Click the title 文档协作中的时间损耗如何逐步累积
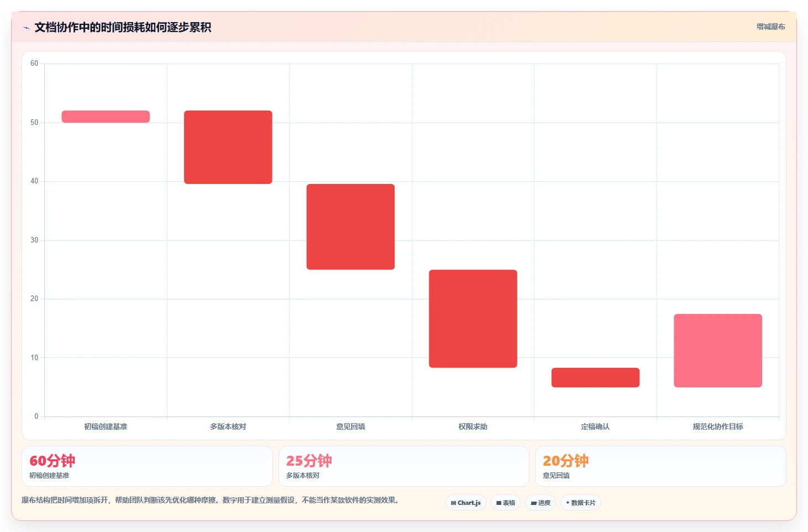 click(123, 28)
